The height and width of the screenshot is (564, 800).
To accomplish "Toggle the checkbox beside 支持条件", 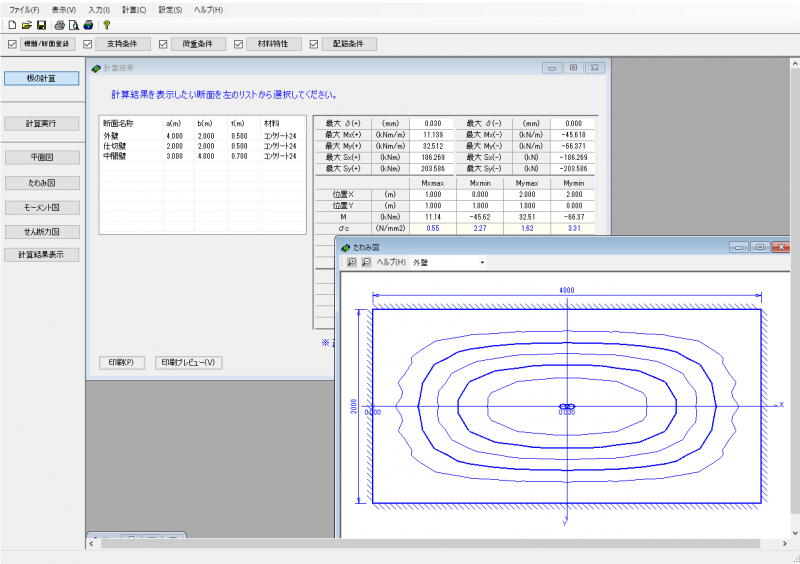I will [x=88, y=44].
